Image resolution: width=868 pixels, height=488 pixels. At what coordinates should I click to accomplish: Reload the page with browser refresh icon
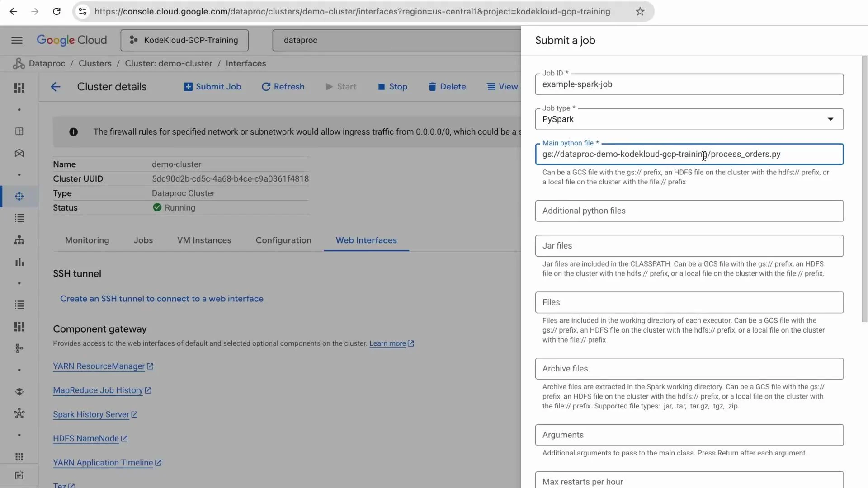[x=57, y=11]
